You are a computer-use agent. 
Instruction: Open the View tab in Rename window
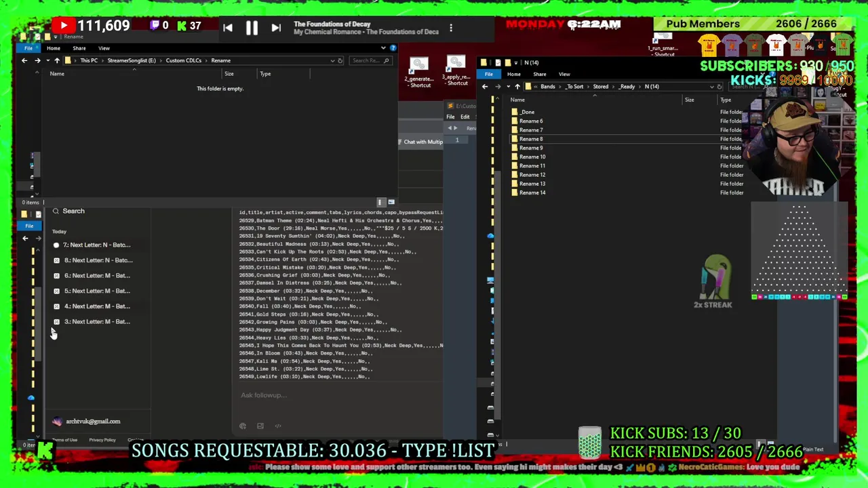click(104, 48)
